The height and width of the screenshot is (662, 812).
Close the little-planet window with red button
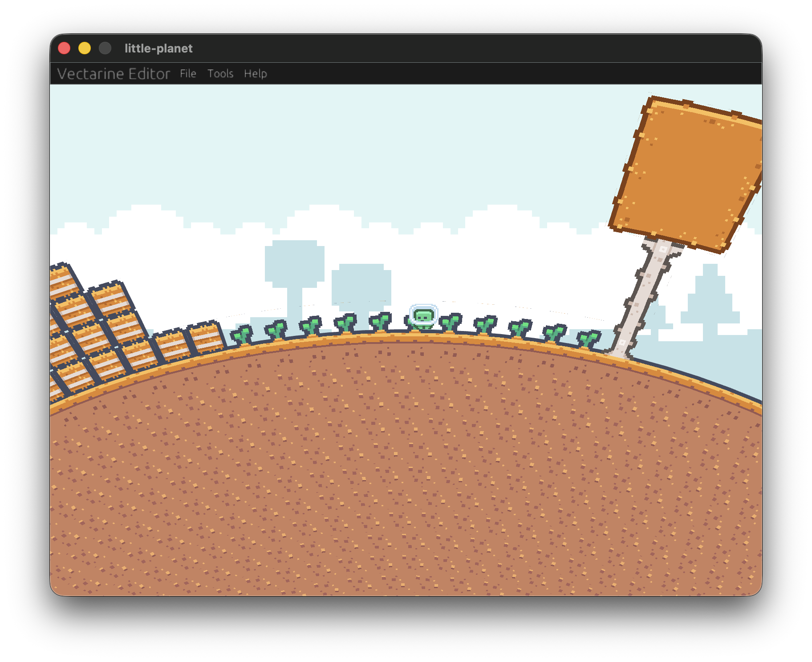pyautogui.click(x=64, y=48)
